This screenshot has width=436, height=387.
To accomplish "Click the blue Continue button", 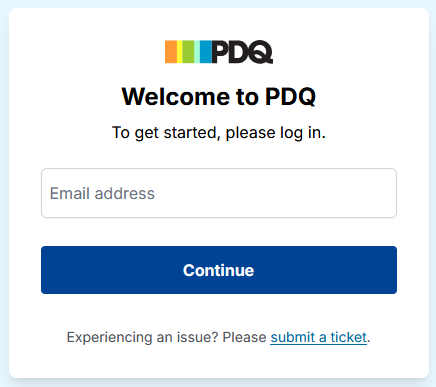I will point(219,270).
